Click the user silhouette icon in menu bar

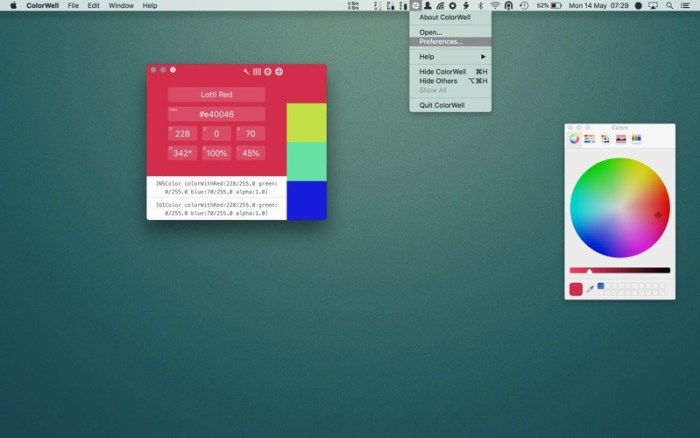428,5
